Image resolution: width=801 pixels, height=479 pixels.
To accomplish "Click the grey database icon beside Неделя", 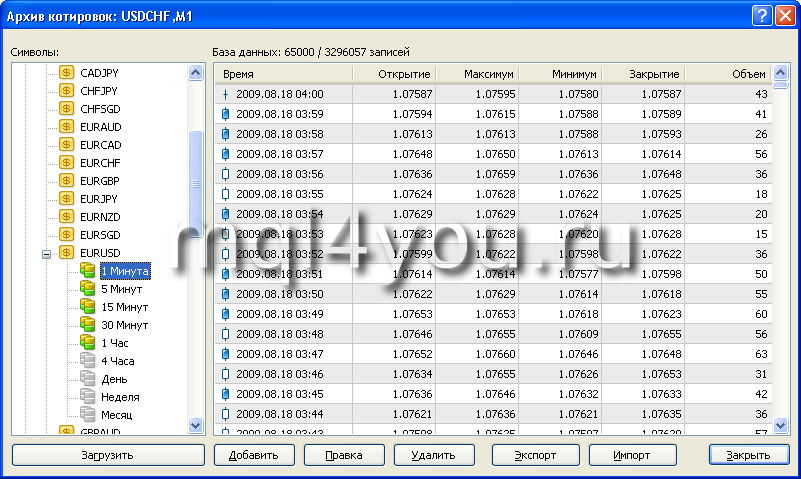I will 87,396.
